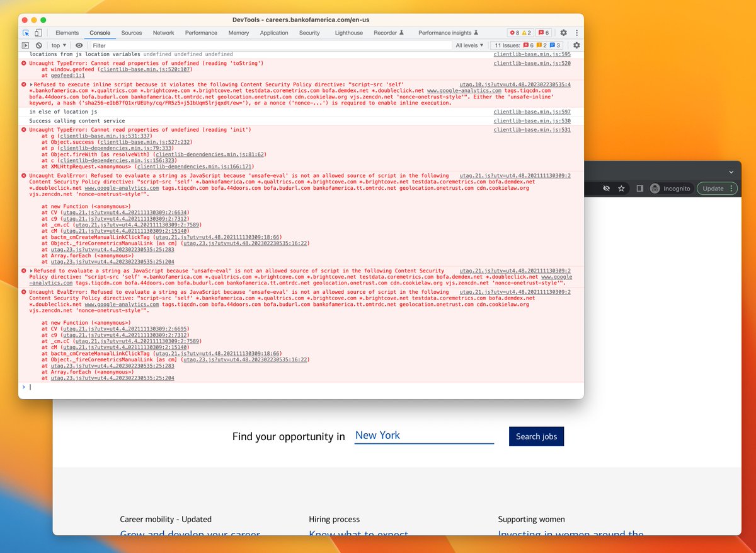Expand the 'Refused to execute inline script' error
The height and width of the screenshot is (553, 756).
coord(31,84)
